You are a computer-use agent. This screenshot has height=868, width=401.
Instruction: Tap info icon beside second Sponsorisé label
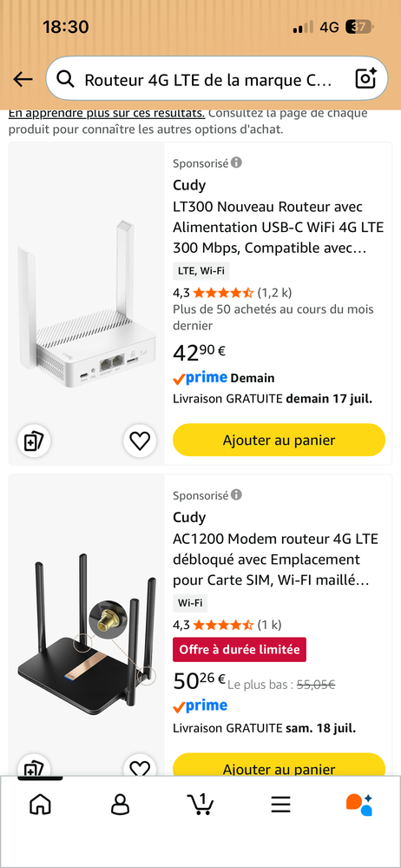pos(237,494)
